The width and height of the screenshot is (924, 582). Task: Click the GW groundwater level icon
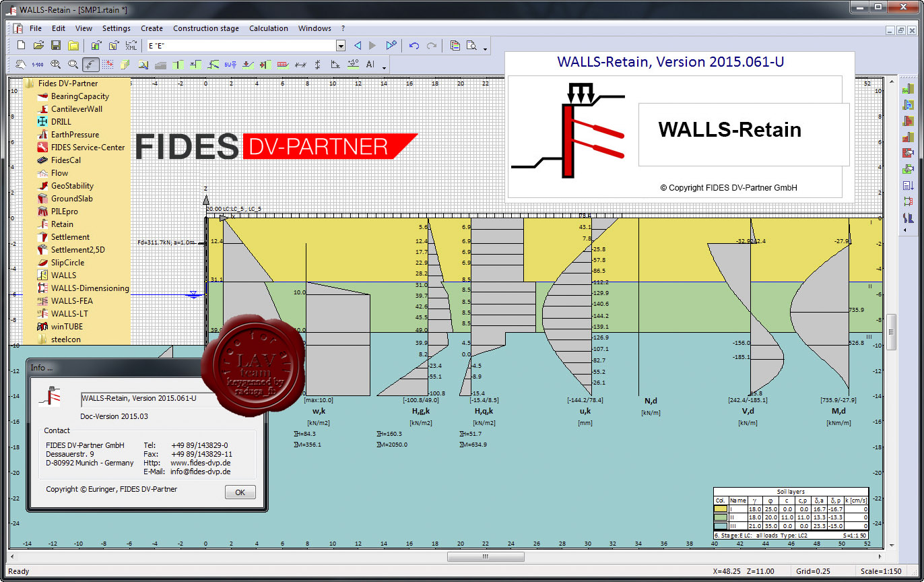tap(230, 65)
